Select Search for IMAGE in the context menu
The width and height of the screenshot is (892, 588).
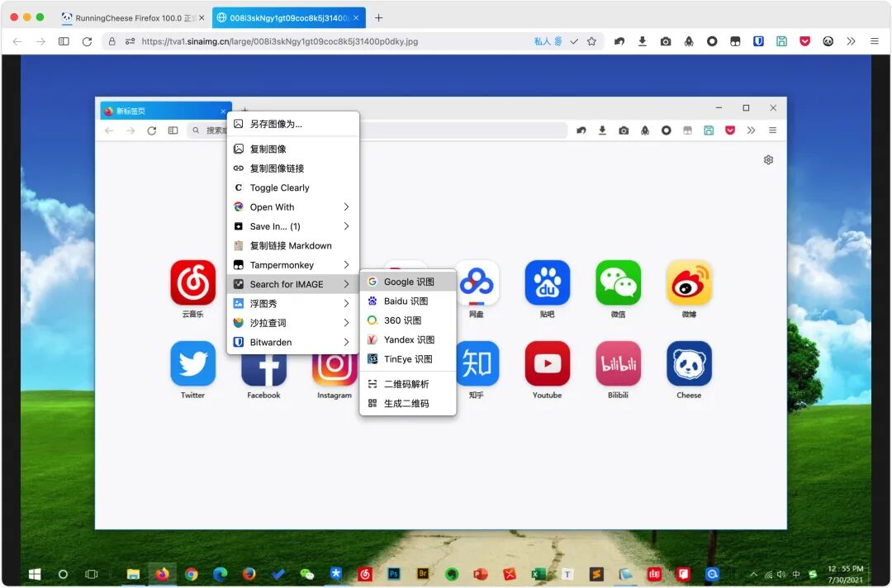coord(293,284)
